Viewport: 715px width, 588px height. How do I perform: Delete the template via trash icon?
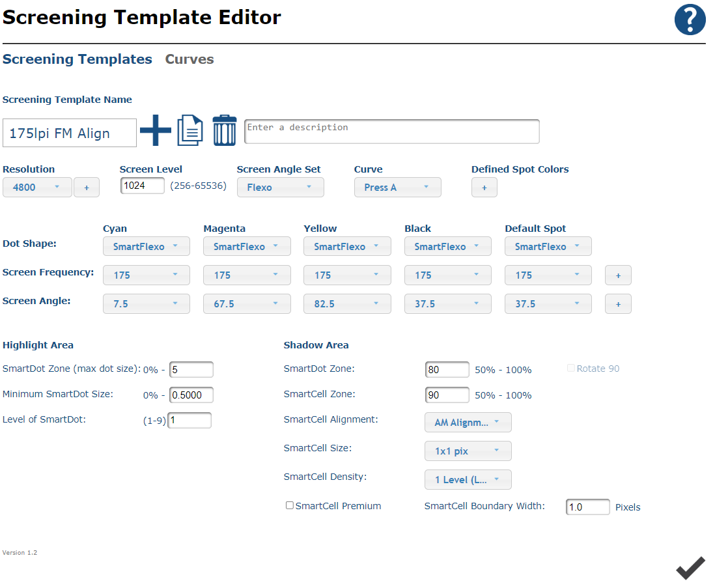pyautogui.click(x=224, y=130)
